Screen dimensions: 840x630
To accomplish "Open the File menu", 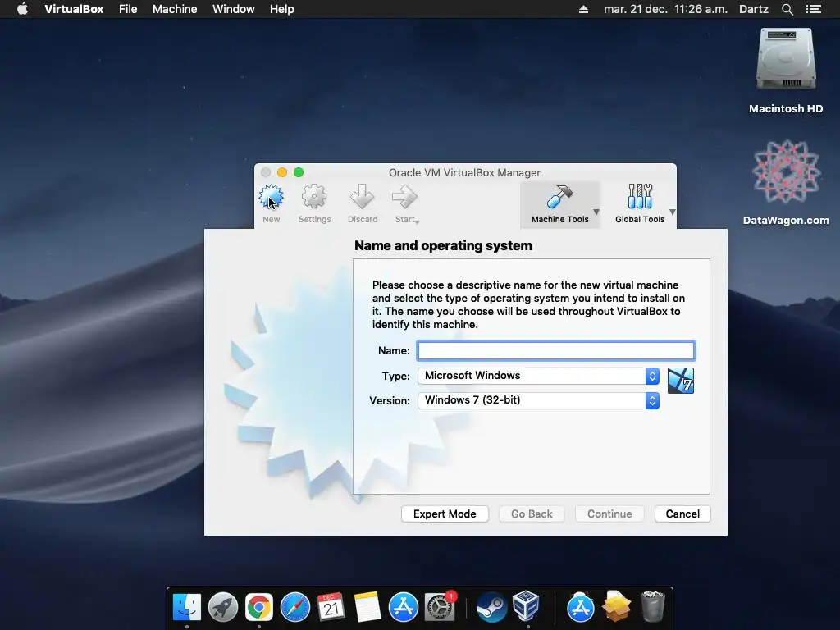I will tap(128, 9).
